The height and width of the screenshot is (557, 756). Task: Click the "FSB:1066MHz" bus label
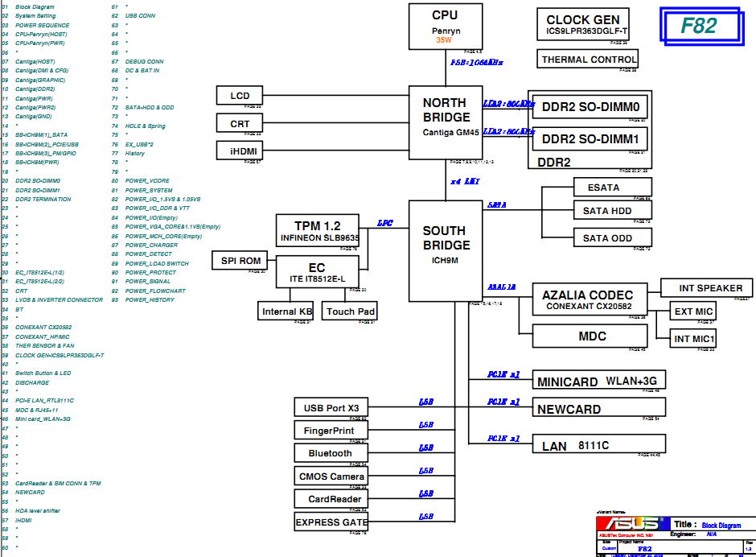click(477, 63)
